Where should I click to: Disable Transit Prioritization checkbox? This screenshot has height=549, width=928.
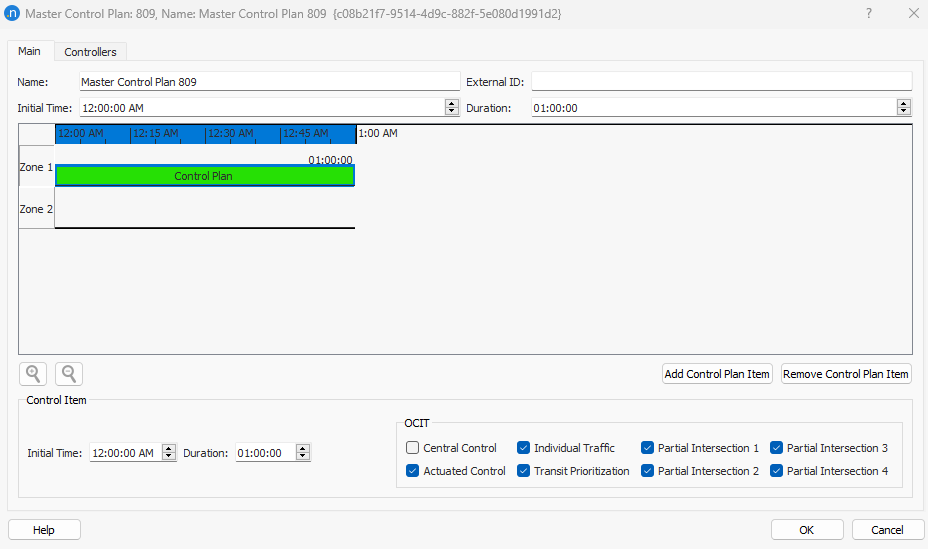tap(523, 471)
